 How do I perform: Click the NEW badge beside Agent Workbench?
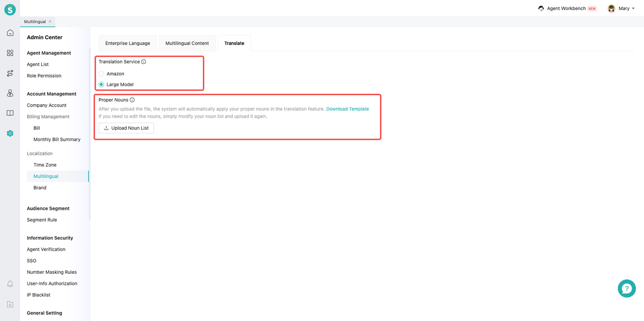click(x=592, y=9)
